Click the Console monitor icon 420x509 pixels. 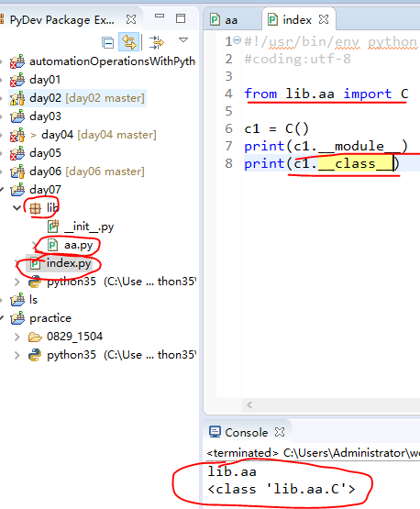(x=215, y=432)
